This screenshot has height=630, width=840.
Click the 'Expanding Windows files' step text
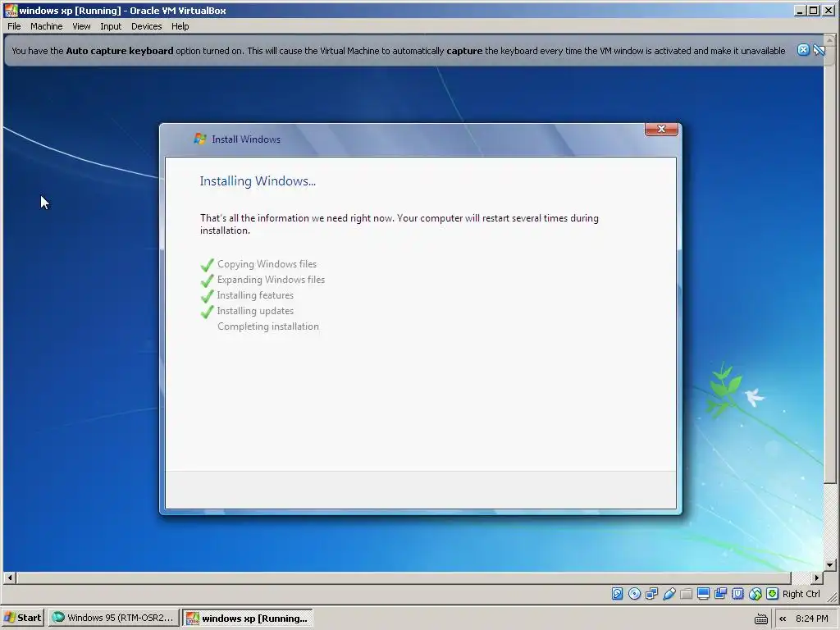[x=271, y=280]
